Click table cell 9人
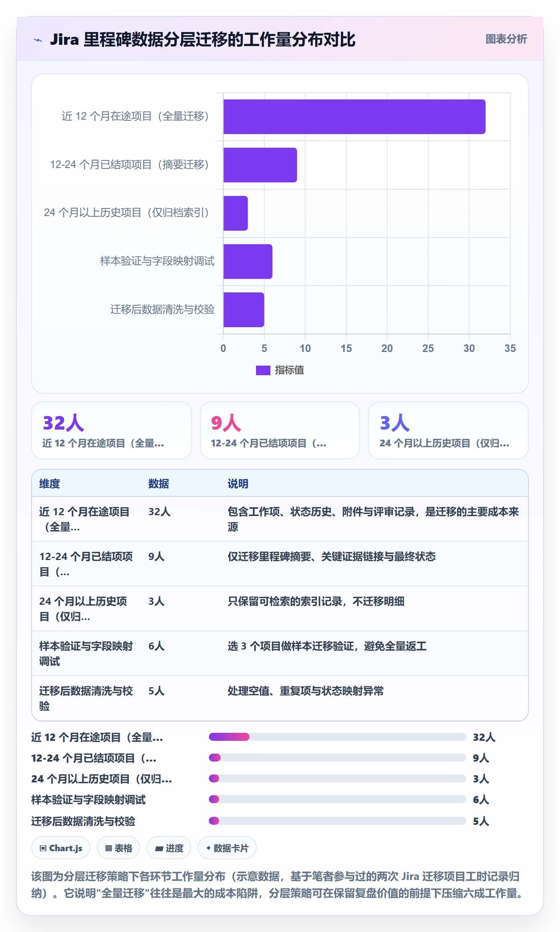Image resolution: width=560 pixels, height=932 pixels. (156, 556)
